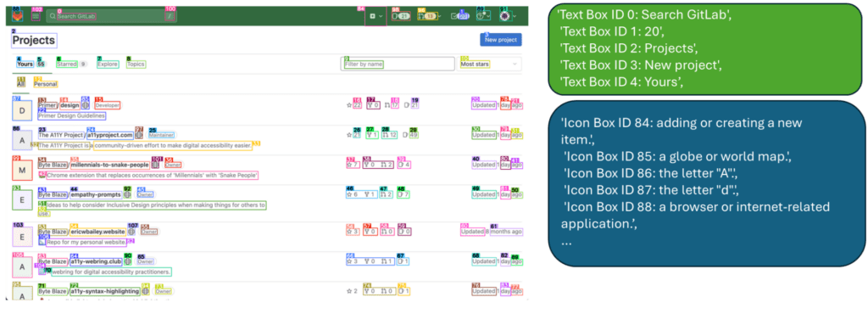Viewport: 868px width, 314px height.
Task: Click the globe icon next to a11yproject.com
Action: [x=139, y=135]
